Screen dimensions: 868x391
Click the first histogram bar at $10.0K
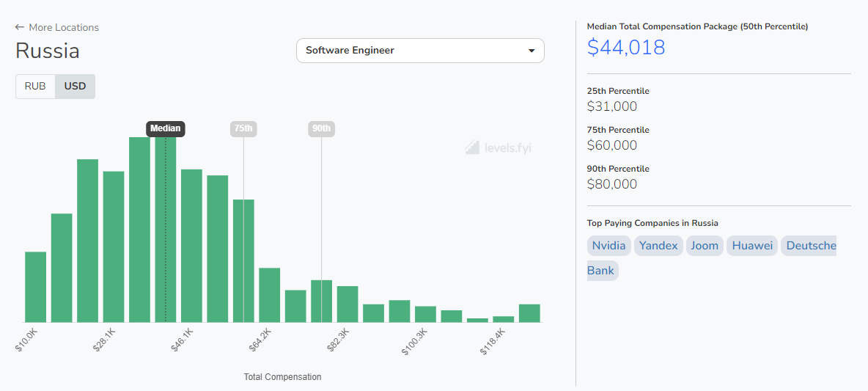click(x=36, y=288)
